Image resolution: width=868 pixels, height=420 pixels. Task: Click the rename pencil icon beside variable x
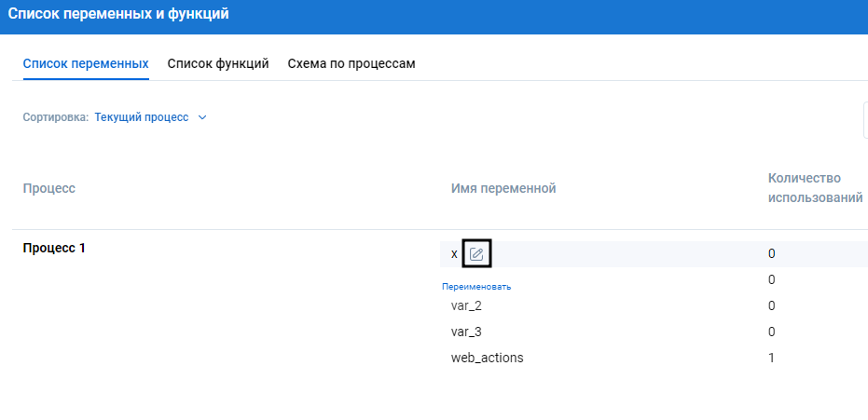(x=476, y=253)
